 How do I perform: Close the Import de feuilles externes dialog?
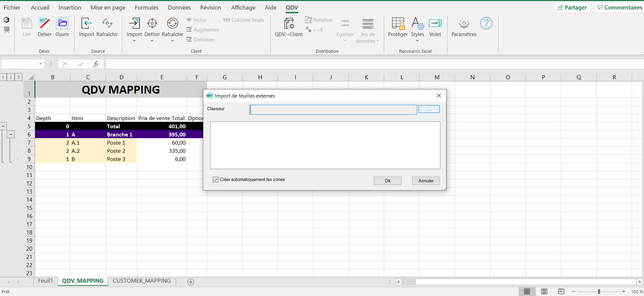click(439, 96)
